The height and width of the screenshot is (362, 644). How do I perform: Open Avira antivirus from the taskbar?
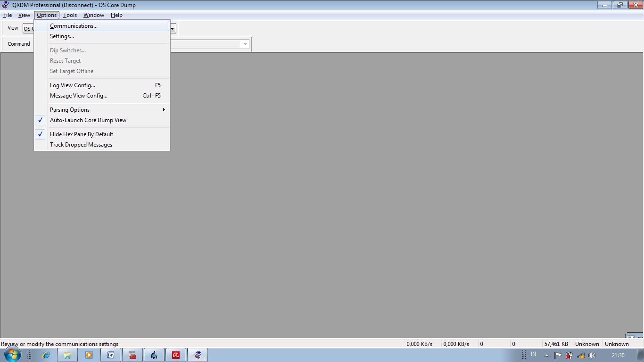pos(176,354)
